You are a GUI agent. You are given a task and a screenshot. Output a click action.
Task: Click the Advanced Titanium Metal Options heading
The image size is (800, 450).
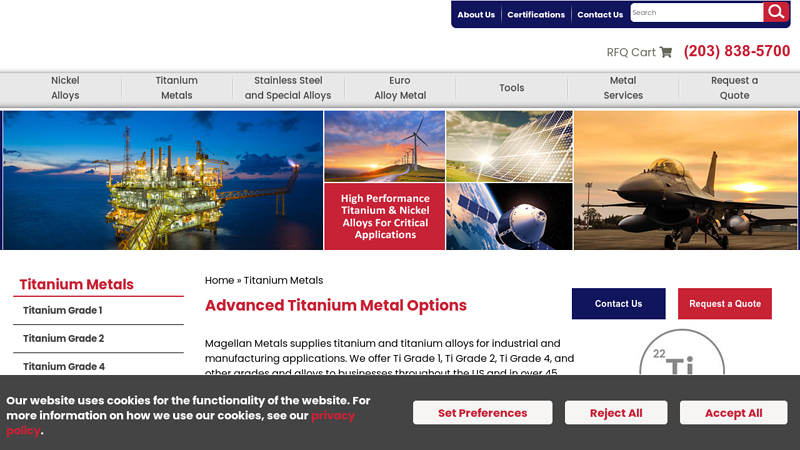336,305
